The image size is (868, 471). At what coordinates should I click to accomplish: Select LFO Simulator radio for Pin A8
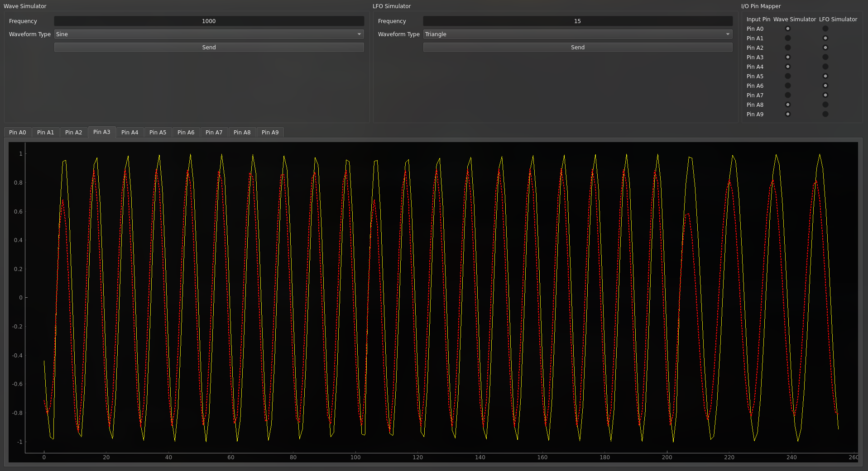coord(825,105)
